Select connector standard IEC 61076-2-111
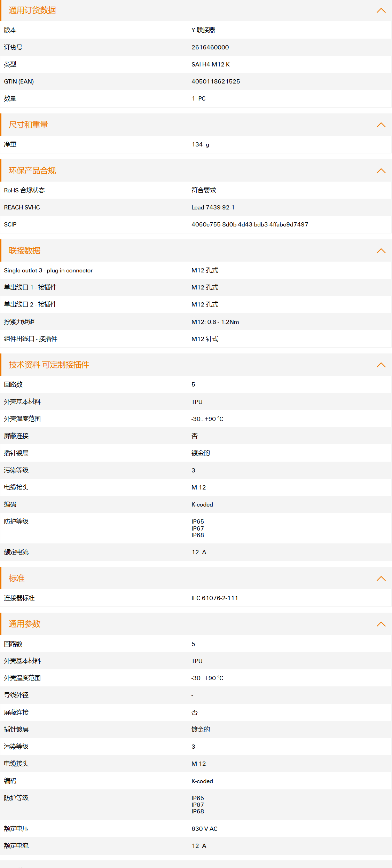The width and height of the screenshot is (392, 868). (x=215, y=598)
